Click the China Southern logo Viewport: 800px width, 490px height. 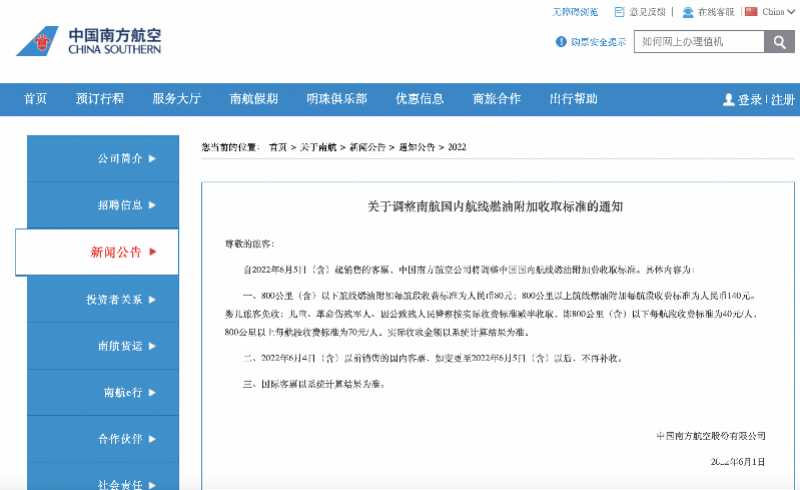coord(89,41)
